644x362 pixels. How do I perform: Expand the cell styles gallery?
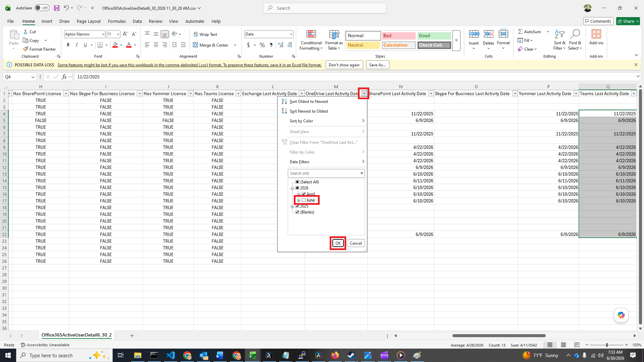click(x=456, y=40)
